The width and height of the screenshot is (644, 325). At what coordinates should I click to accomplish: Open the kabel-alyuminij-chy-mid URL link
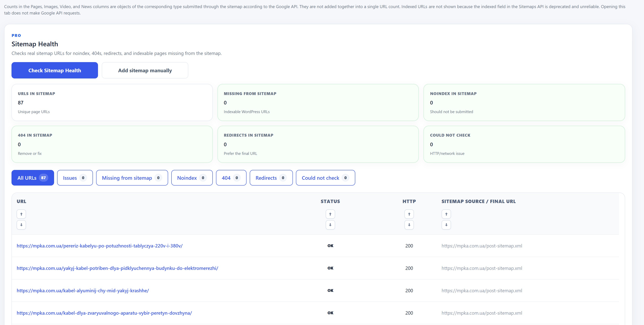[x=83, y=291]
